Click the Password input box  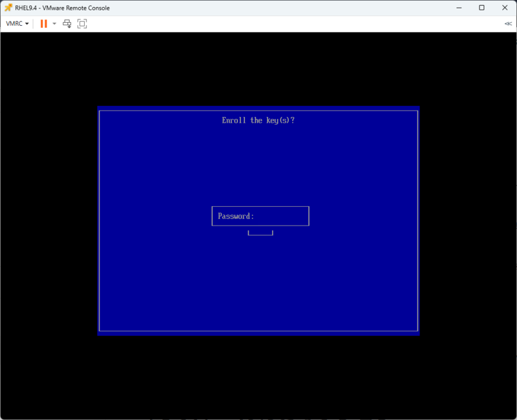tap(260, 216)
